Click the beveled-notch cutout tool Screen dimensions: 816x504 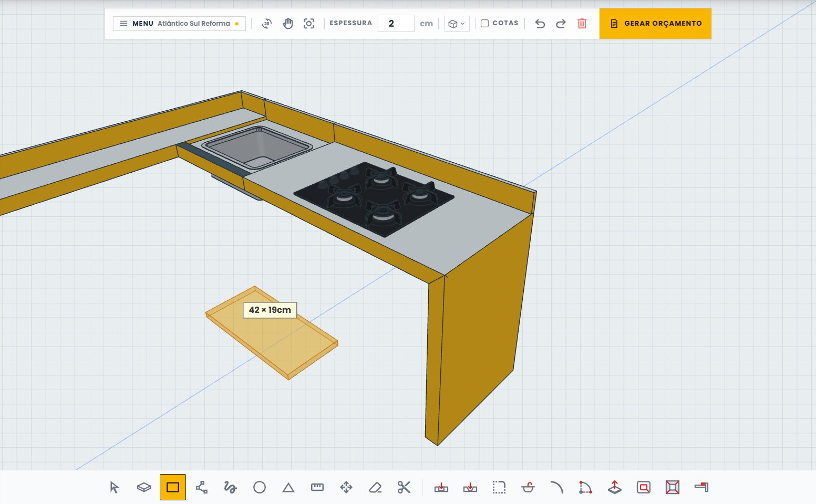[x=470, y=487]
